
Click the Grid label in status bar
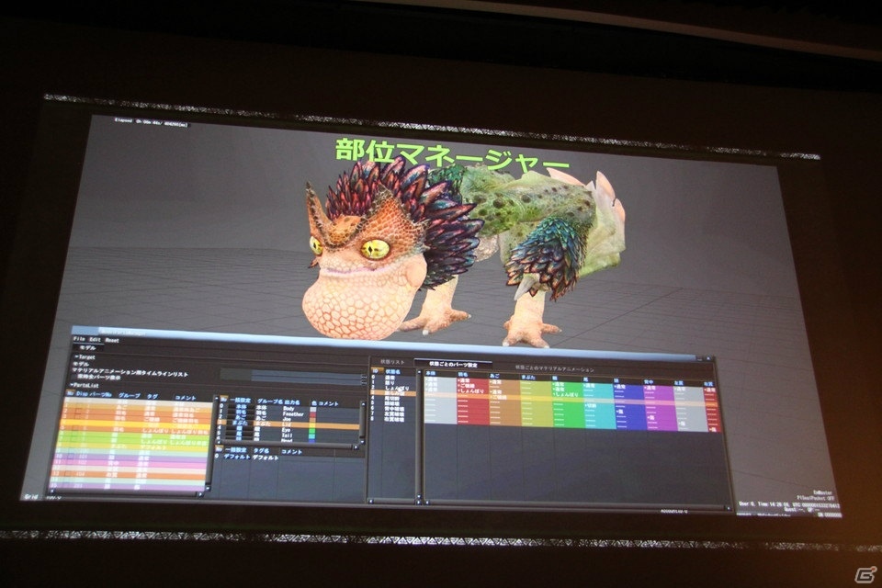click(31, 497)
